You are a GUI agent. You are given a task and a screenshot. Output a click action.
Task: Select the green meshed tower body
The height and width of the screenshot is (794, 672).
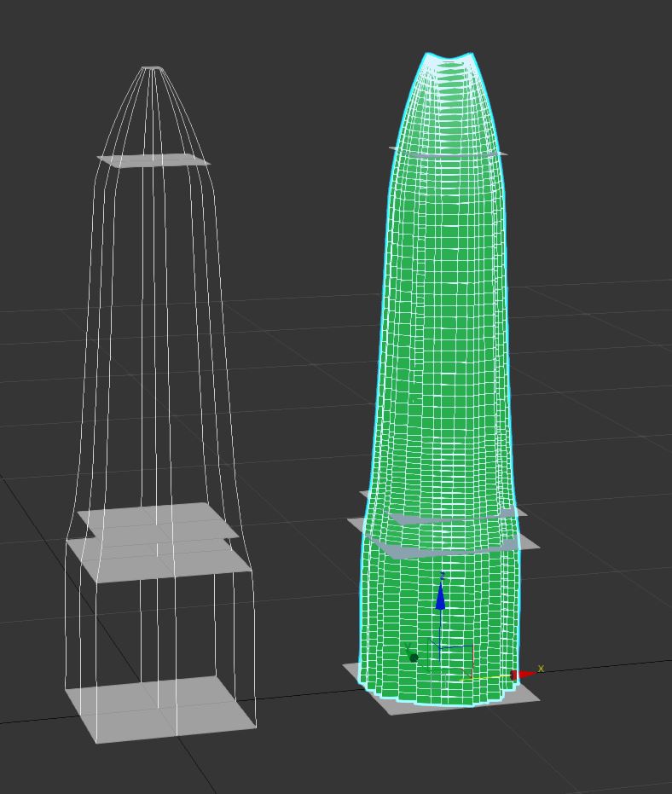click(x=443, y=341)
